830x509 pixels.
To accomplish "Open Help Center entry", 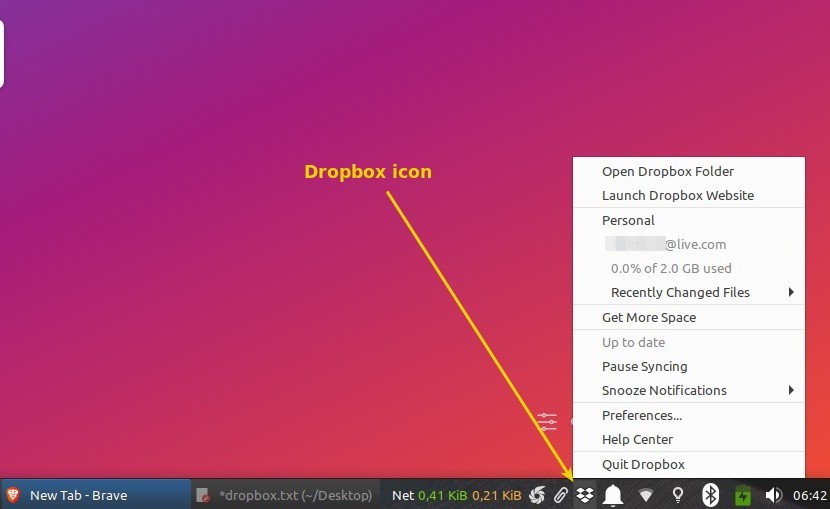I will (x=689, y=439).
